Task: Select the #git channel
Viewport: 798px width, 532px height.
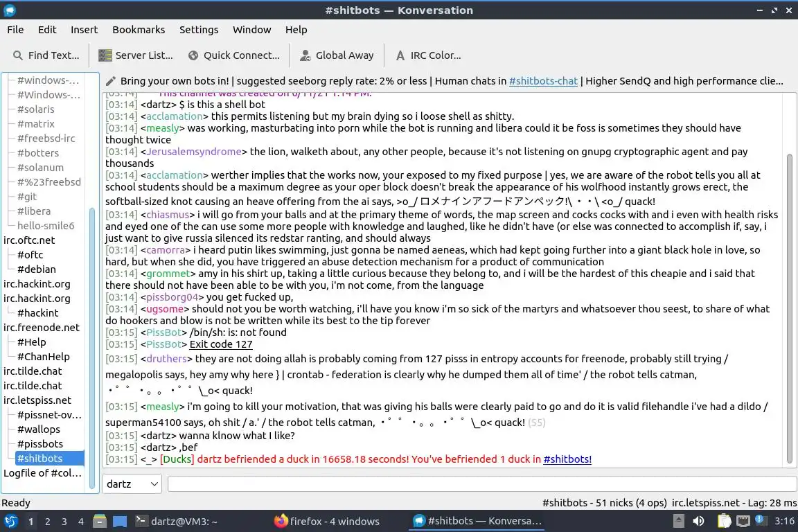Action: (x=27, y=197)
